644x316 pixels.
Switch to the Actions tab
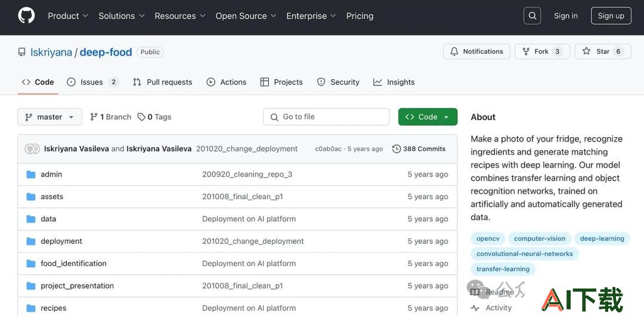click(227, 82)
